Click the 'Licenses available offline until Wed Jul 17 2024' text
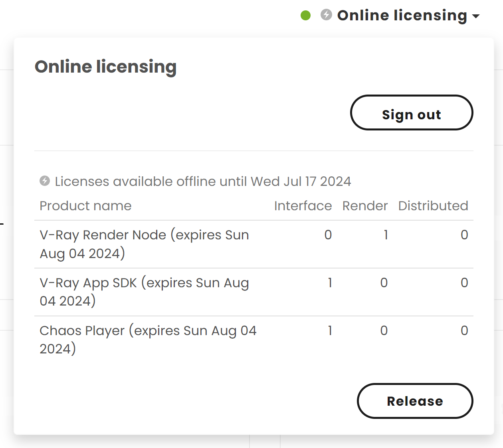This screenshot has width=503, height=448. point(203,182)
